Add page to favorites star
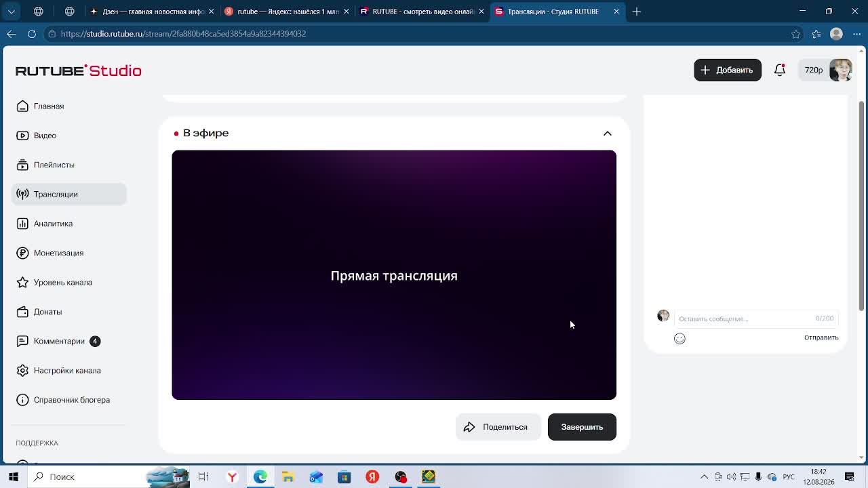Image resolution: width=868 pixels, height=488 pixels. (x=796, y=34)
